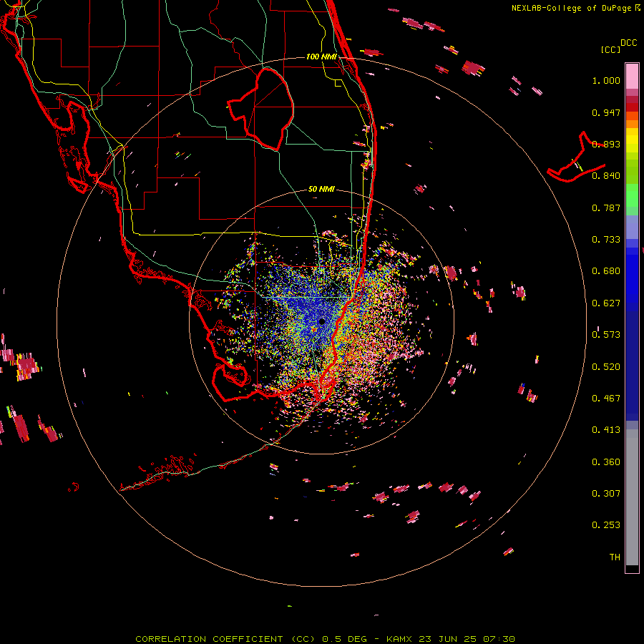Click the TH threshold label

(615, 557)
